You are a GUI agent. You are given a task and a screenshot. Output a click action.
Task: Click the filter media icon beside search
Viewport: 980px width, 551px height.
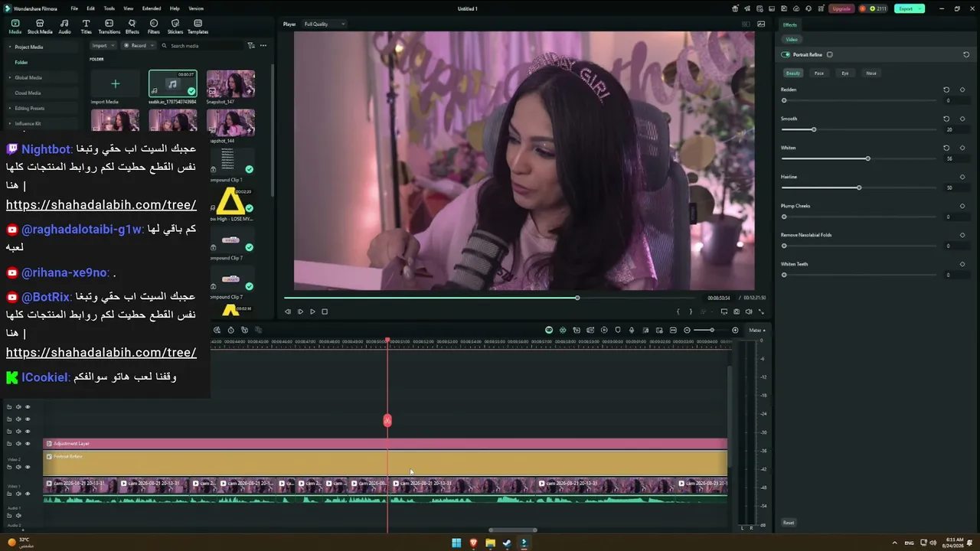click(251, 46)
